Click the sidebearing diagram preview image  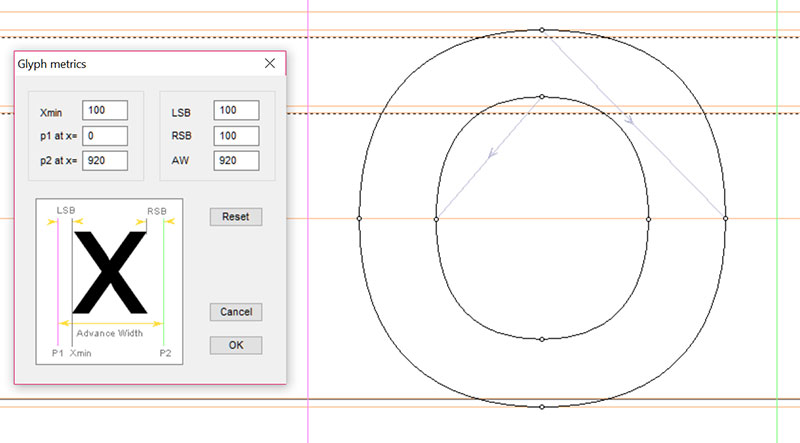(x=109, y=280)
